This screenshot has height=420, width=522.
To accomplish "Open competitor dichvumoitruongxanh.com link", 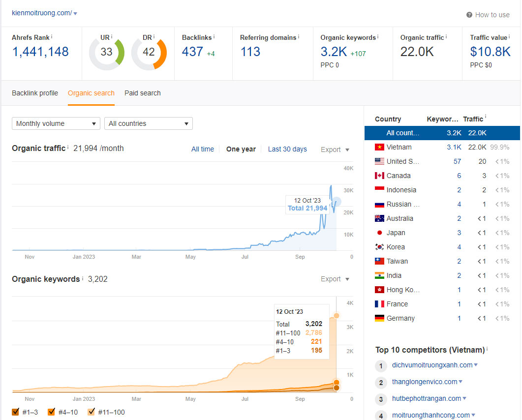I will coord(432,365).
